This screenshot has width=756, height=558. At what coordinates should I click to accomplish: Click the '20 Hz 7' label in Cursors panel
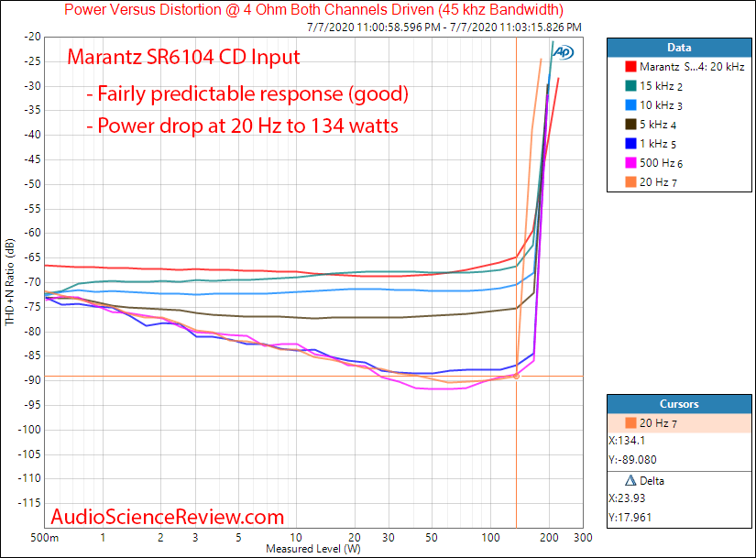tap(658, 423)
